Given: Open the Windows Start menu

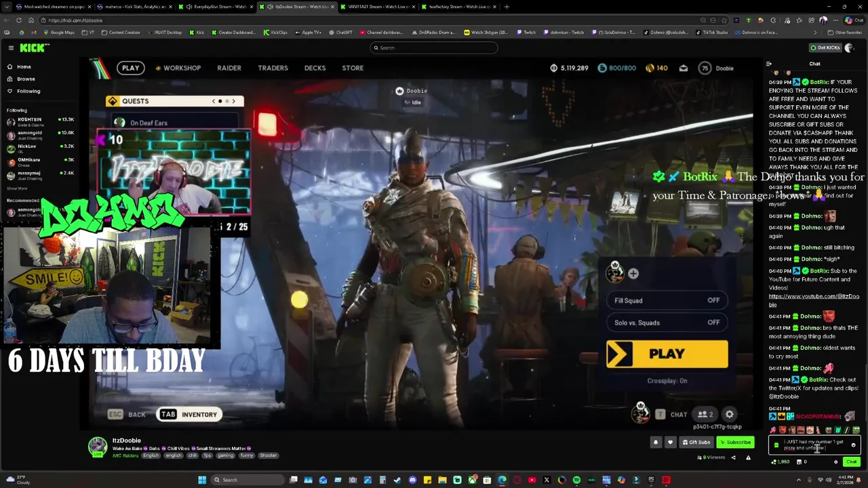Looking at the screenshot, I should coord(202,480).
